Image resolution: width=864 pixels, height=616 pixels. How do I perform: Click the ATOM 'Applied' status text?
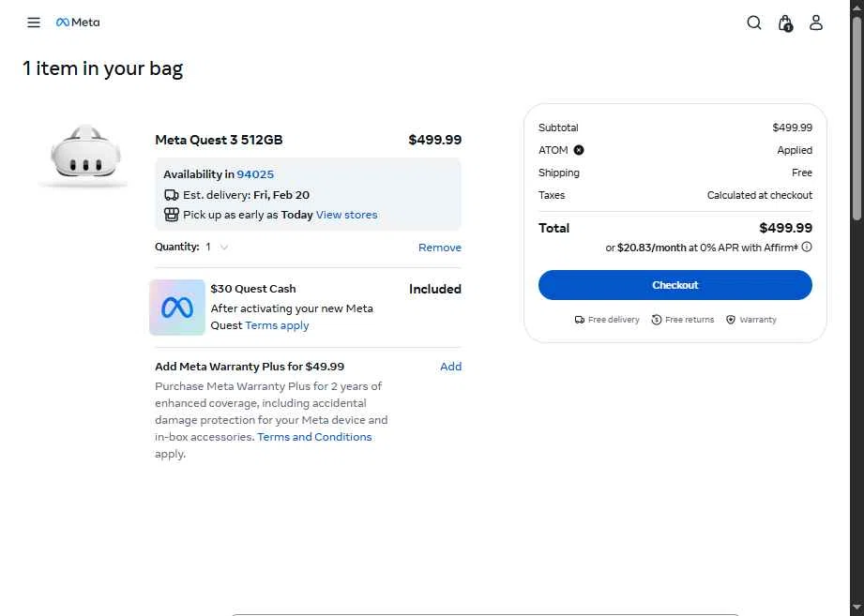795,150
